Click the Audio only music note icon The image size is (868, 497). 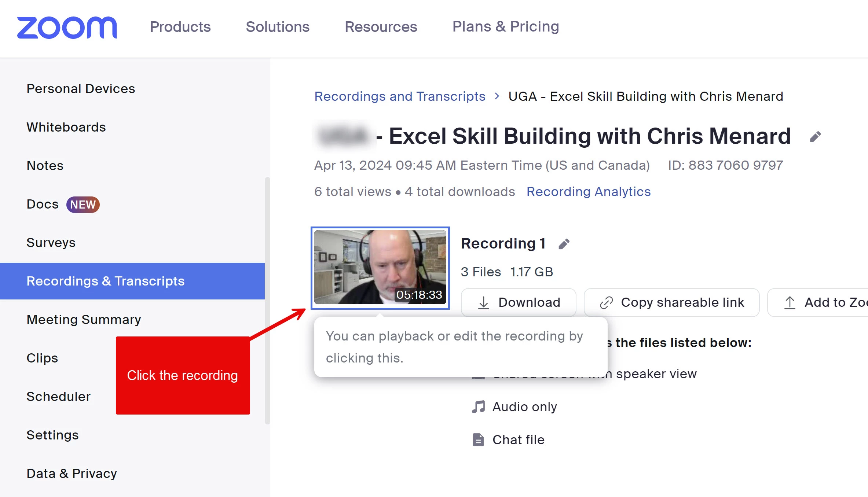478,407
